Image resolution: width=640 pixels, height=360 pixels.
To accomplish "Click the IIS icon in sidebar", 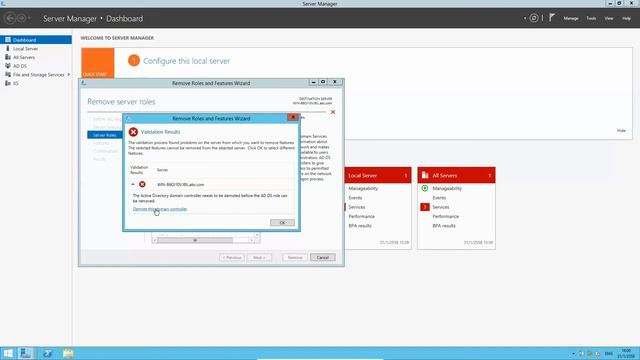I will click(8, 83).
